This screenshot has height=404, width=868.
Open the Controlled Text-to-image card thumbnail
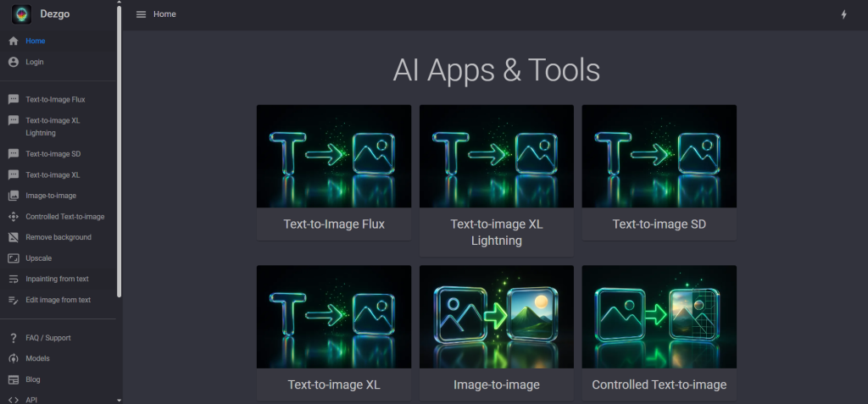click(x=659, y=317)
